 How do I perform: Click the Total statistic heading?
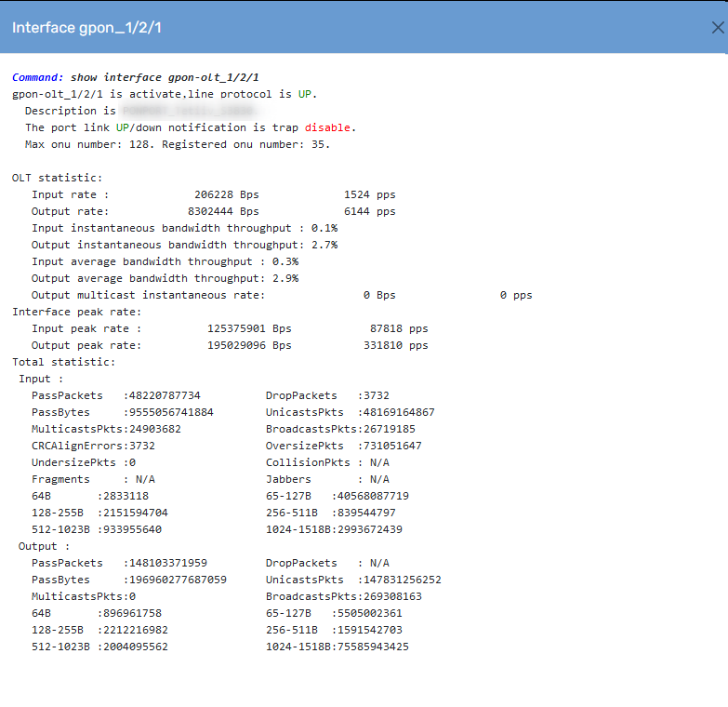63,362
